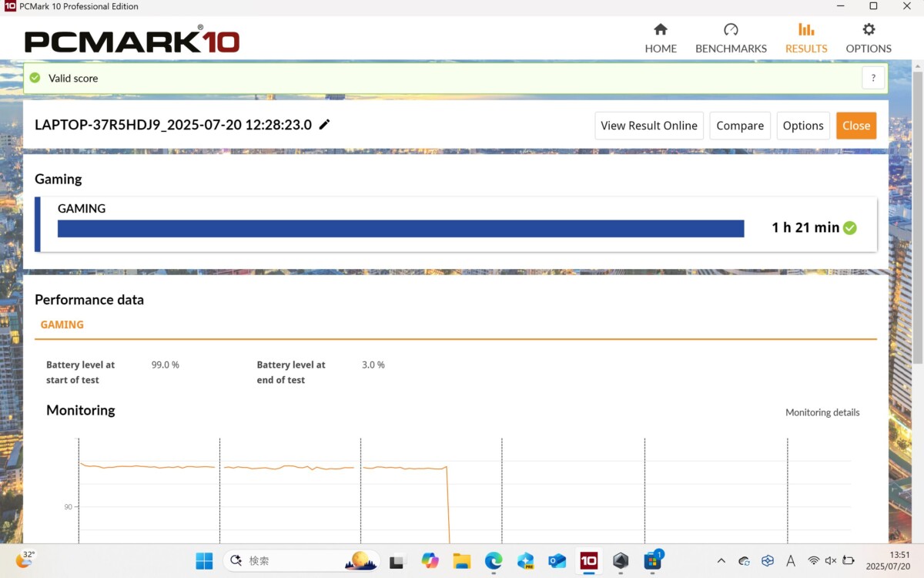This screenshot has width=924, height=578.
Task: Click the LAPTOP-37R5HDJ9 result title
Action: [x=173, y=125]
